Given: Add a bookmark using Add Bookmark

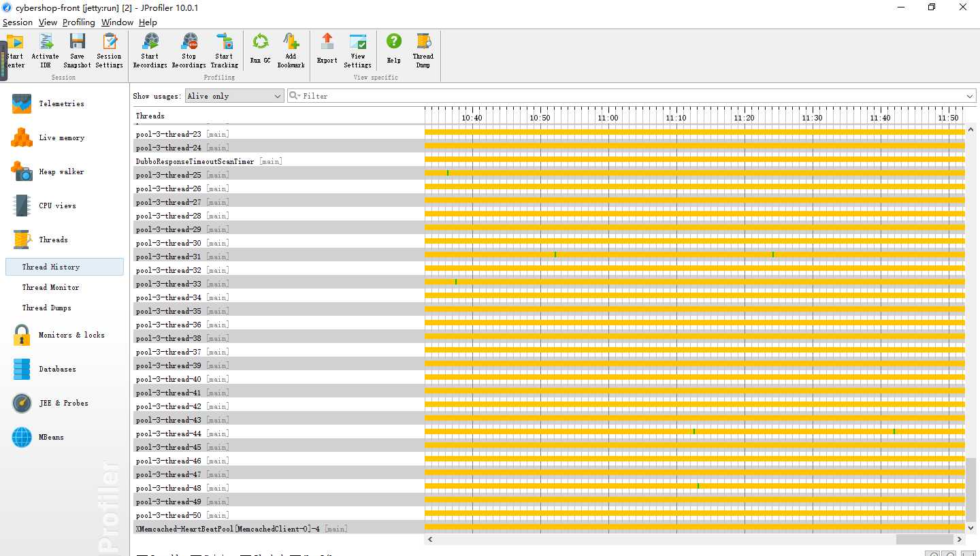Looking at the screenshot, I should (291, 51).
